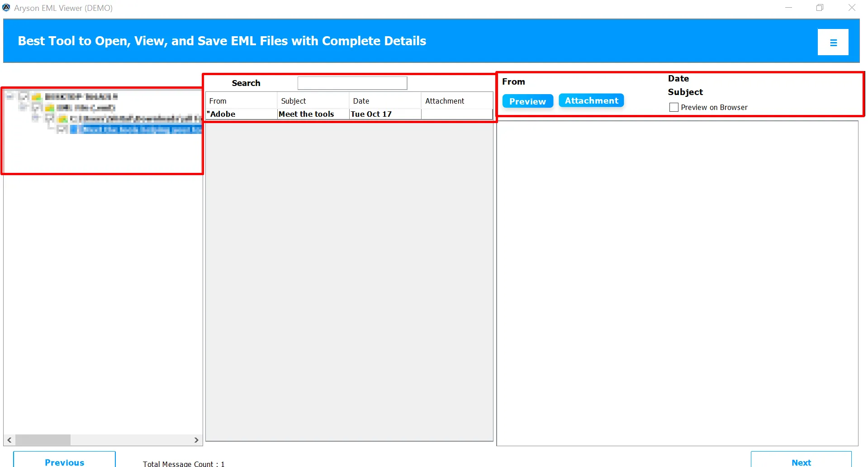This screenshot has height=467, width=868.
Task: Click the top-level folder icon in the tree
Action: 36,96
